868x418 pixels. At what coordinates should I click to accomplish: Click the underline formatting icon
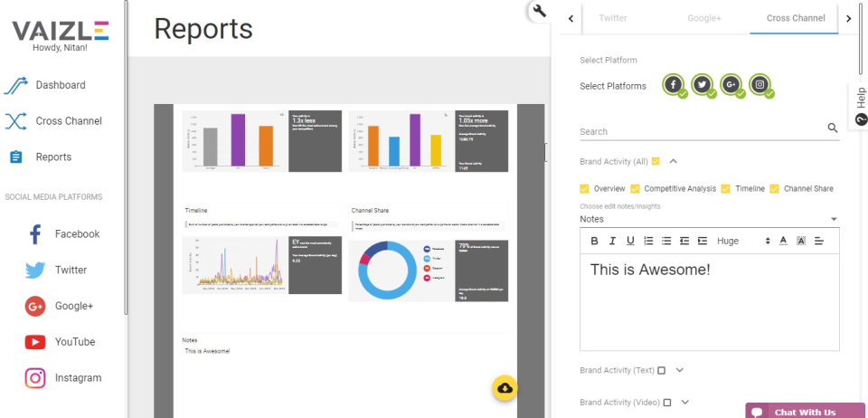(x=630, y=241)
